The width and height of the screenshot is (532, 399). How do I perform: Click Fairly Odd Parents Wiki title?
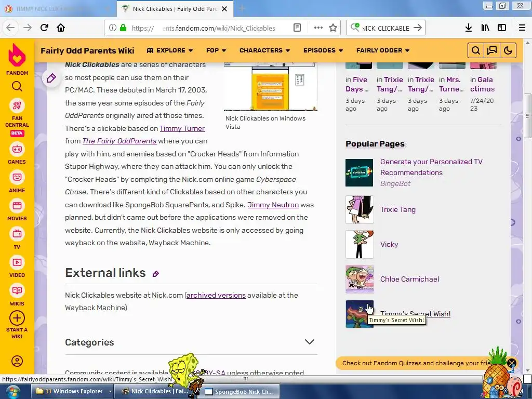(x=87, y=50)
